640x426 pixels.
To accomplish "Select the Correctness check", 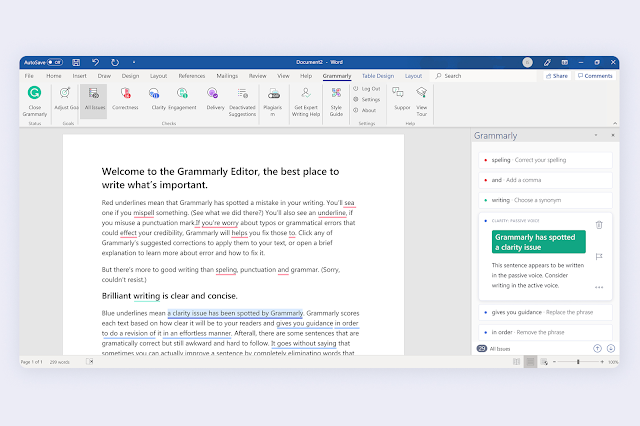I will coord(125,98).
